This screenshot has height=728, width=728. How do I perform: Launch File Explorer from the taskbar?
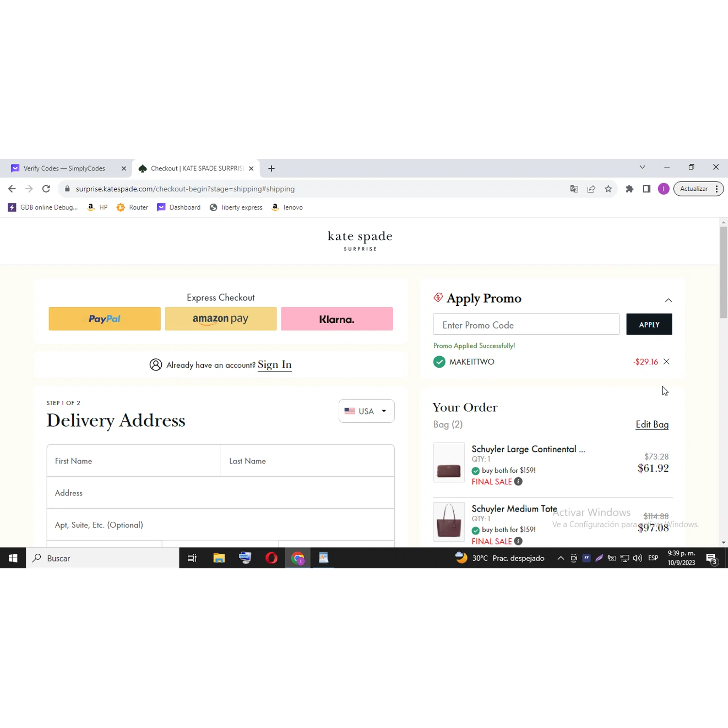coord(219,558)
